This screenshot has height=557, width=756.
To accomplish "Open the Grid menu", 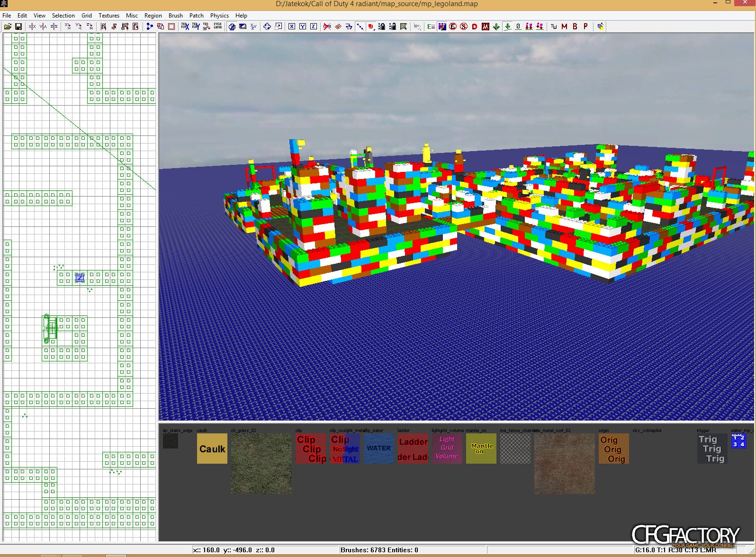I will pos(87,15).
